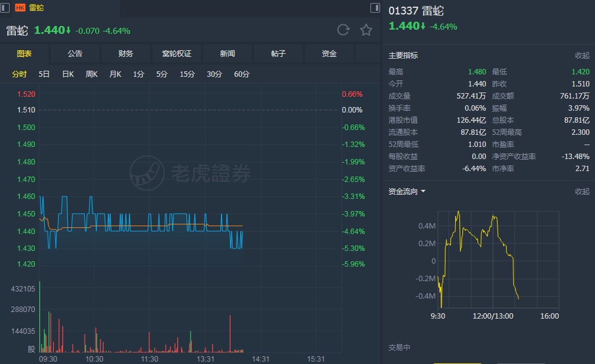Select the 1分 interval
595x364 pixels.
point(139,74)
